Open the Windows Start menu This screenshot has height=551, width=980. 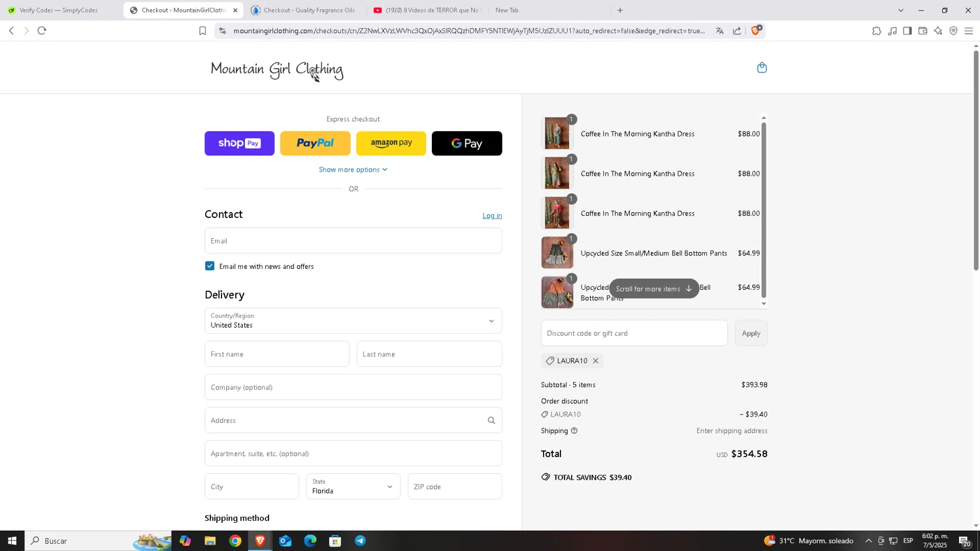coord(12,541)
